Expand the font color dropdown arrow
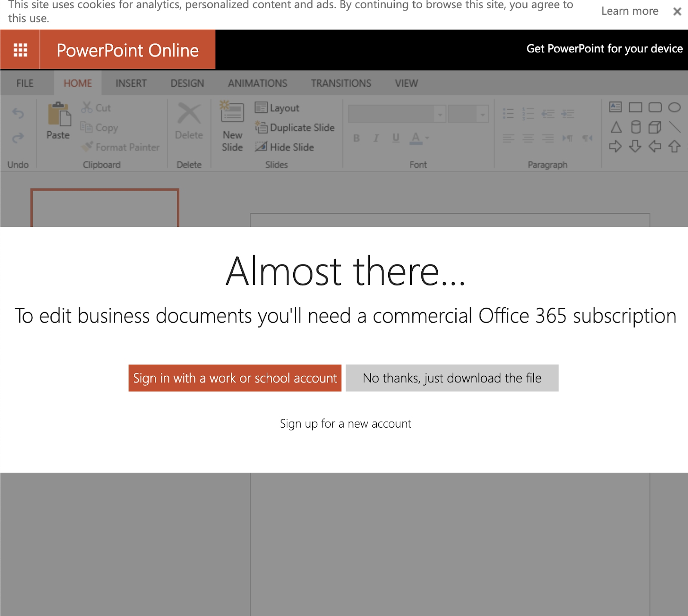Image resolution: width=688 pixels, height=616 pixels. (427, 138)
